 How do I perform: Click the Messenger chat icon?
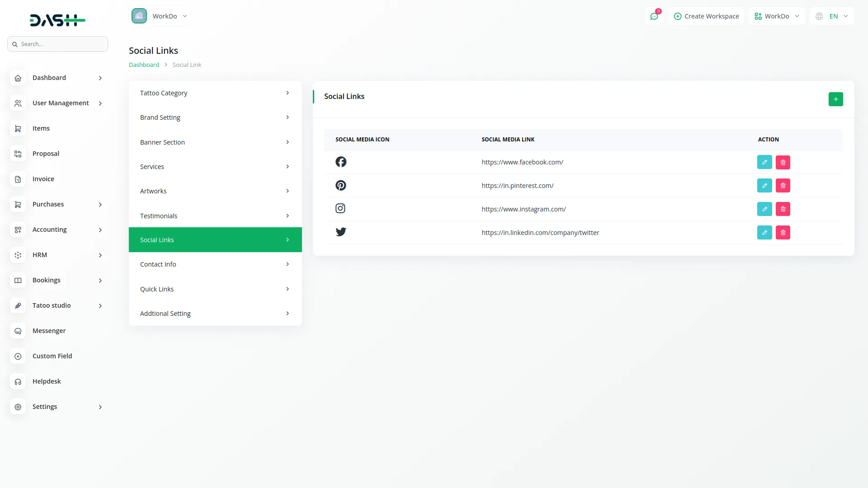pos(18,331)
